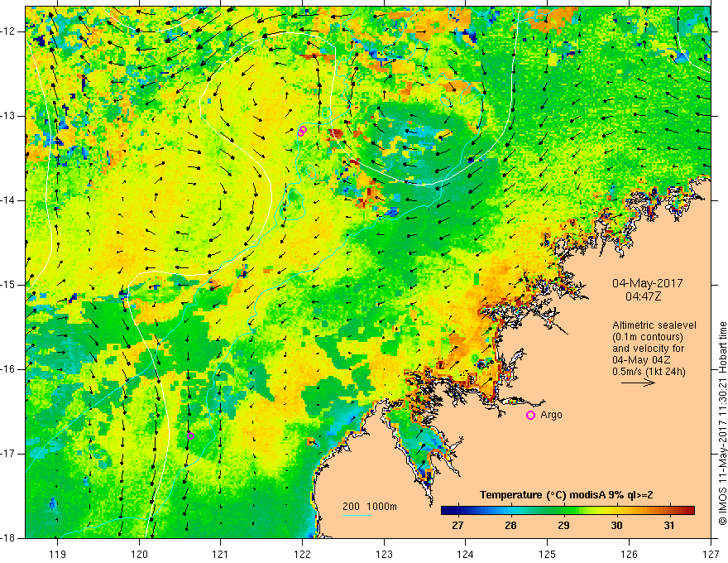Click the colorbar tick label 31

point(668,526)
